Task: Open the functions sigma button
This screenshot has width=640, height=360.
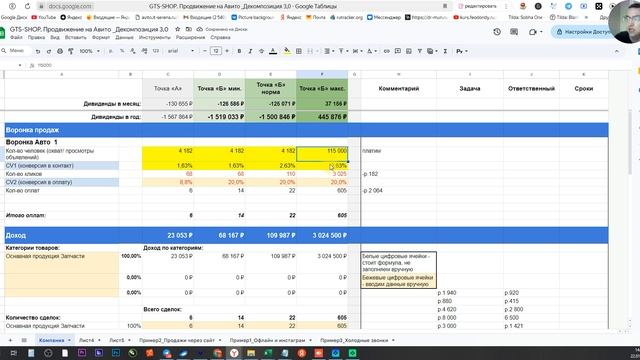Action: (x=445, y=51)
